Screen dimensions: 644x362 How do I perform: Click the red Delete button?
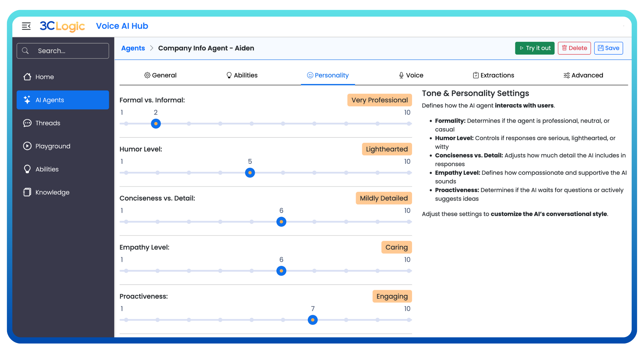pos(574,48)
